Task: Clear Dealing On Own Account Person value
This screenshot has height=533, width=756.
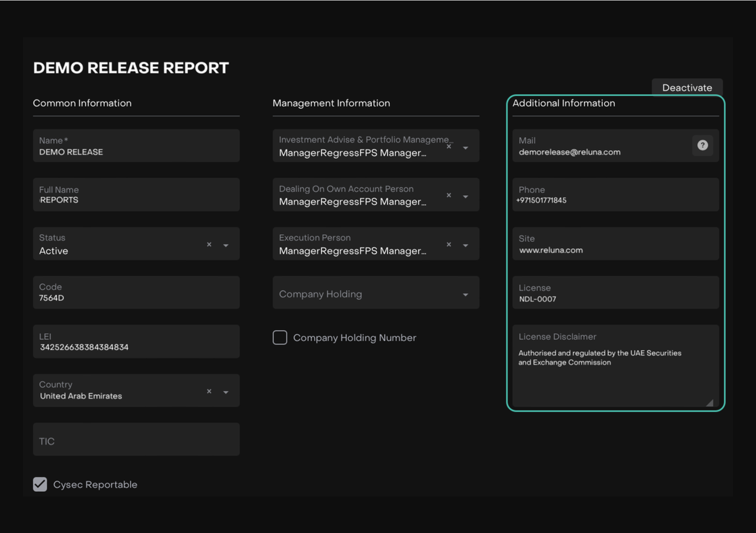Action: [x=449, y=195]
